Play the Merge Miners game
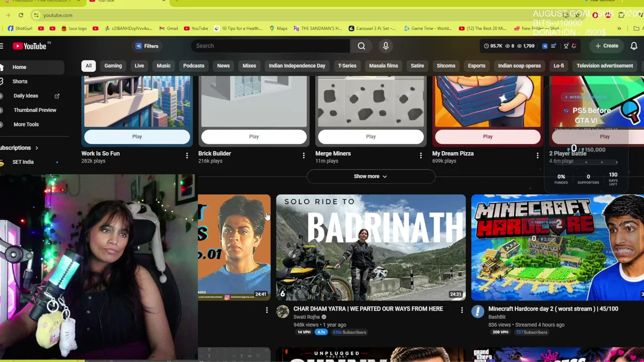This screenshot has height=362, width=644. tap(371, 137)
